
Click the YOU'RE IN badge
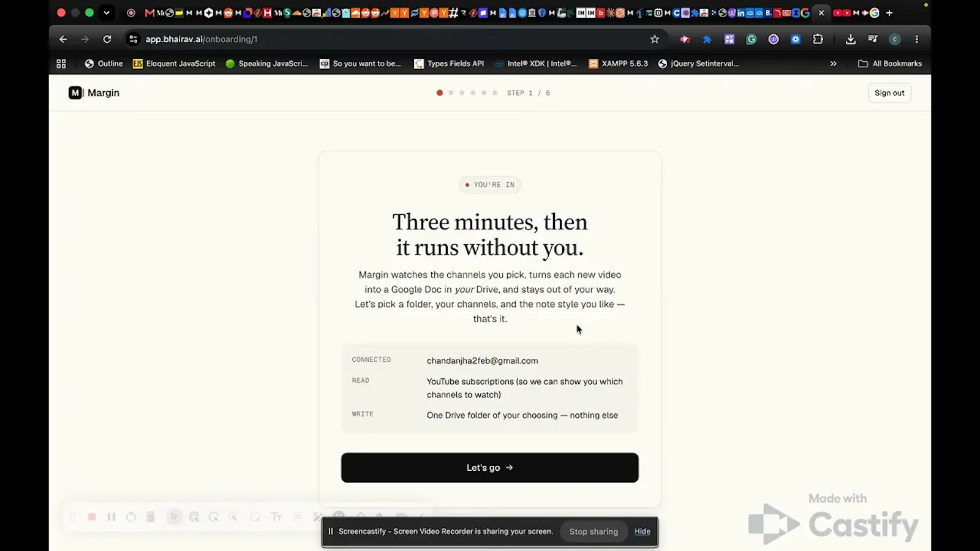(x=490, y=185)
